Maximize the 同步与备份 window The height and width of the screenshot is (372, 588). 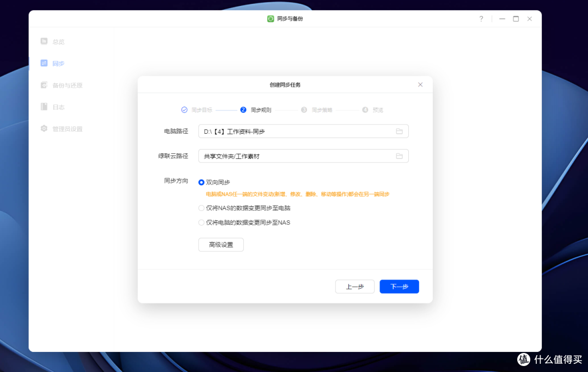[516, 18]
